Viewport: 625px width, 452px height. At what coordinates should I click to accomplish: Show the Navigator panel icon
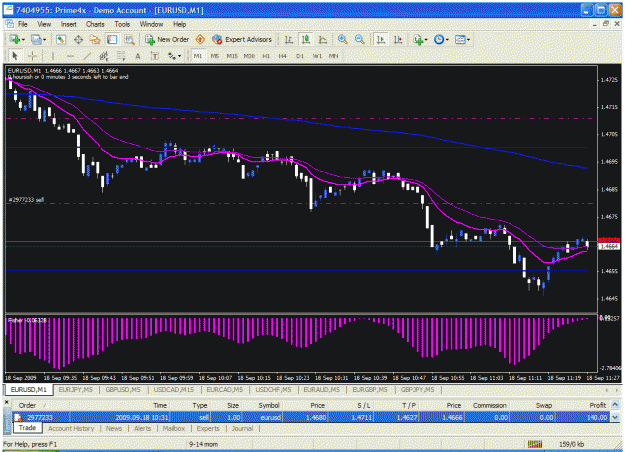point(95,39)
